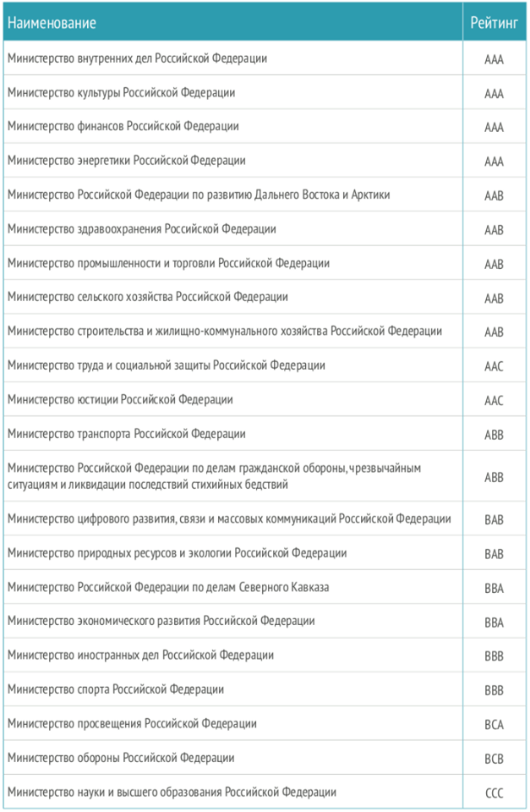Select the гражданской обороны ministry row

(265, 476)
